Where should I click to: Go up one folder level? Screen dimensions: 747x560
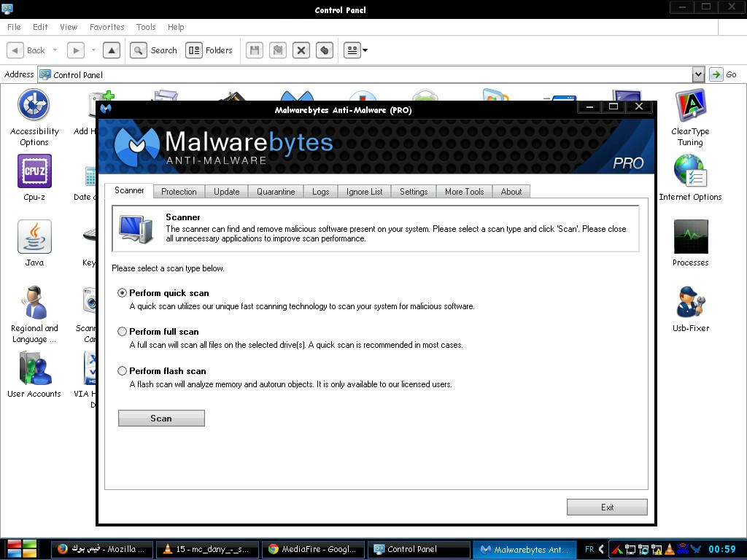tap(112, 50)
